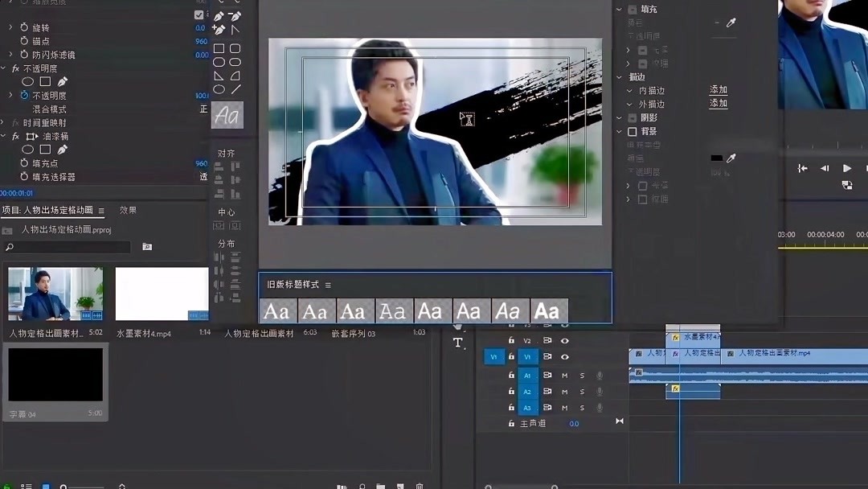Select the Pen tool in the graphics tools
This screenshot has width=868, height=489.
pyautogui.click(x=219, y=16)
